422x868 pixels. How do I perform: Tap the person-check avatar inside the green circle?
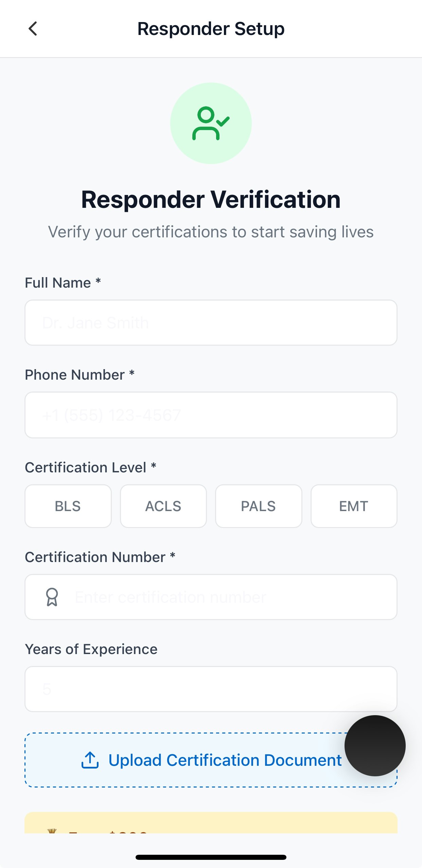coord(211,123)
